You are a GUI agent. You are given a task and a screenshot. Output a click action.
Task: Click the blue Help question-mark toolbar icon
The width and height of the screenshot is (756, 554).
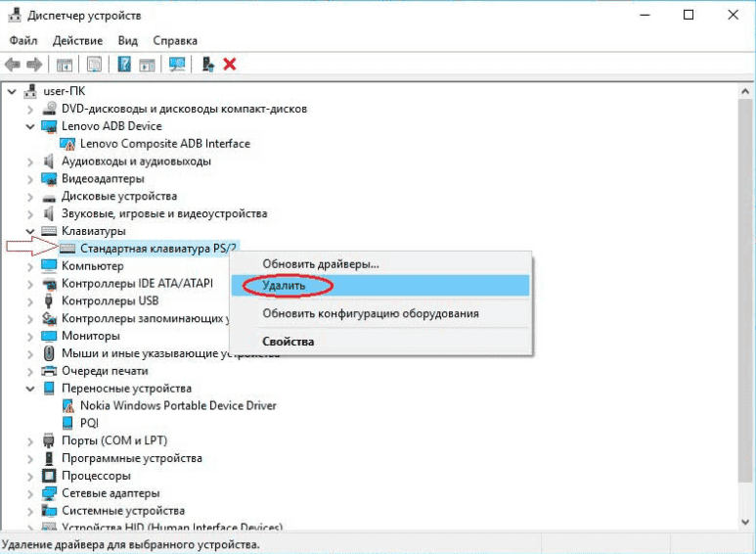124,65
